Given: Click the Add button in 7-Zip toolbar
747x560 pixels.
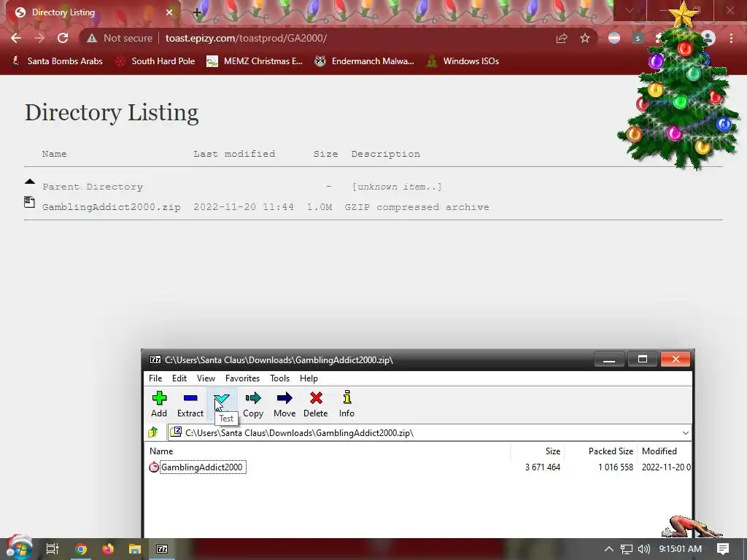Looking at the screenshot, I should click(159, 404).
